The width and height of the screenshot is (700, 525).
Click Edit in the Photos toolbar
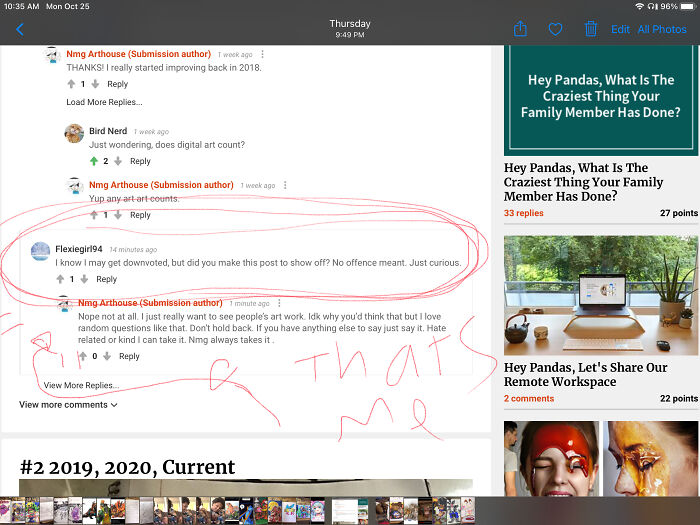620,29
